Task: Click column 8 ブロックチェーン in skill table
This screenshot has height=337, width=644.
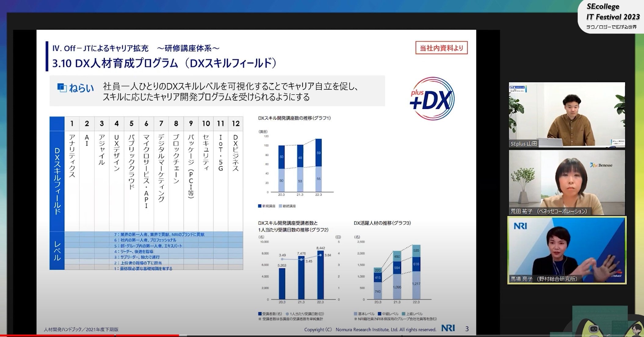Action: click(x=176, y=159)
